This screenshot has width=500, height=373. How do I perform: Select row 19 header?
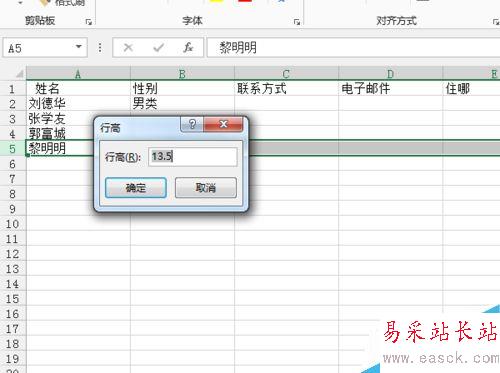pos(13,359)
